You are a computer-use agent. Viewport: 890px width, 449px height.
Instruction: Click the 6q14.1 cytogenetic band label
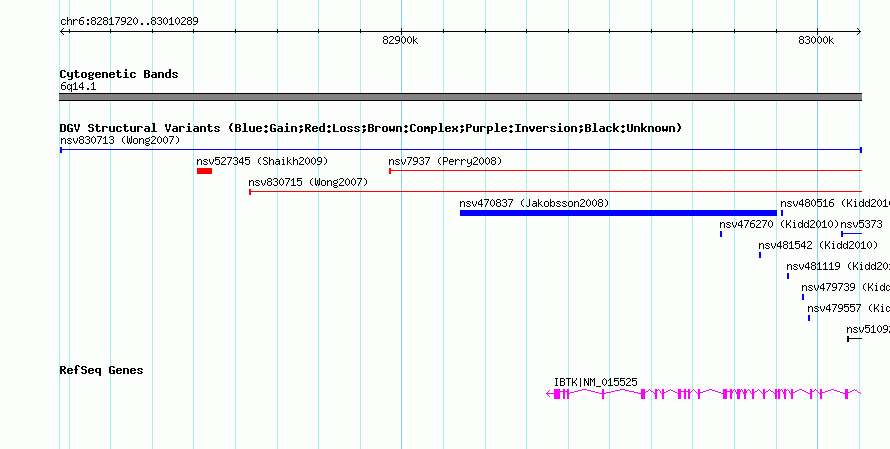pyautogui.click(x=78, y=87)
